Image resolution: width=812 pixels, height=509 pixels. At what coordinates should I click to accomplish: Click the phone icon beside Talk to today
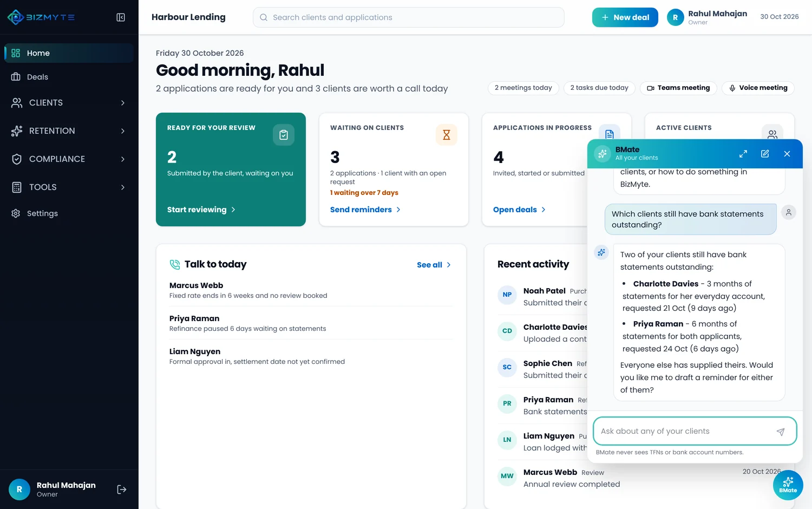175,264
